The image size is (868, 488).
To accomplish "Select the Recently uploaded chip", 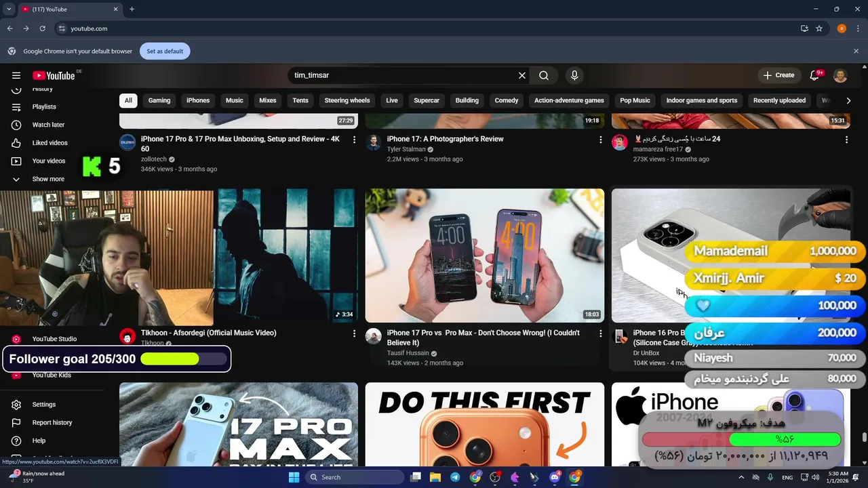I will coord(779,100).
